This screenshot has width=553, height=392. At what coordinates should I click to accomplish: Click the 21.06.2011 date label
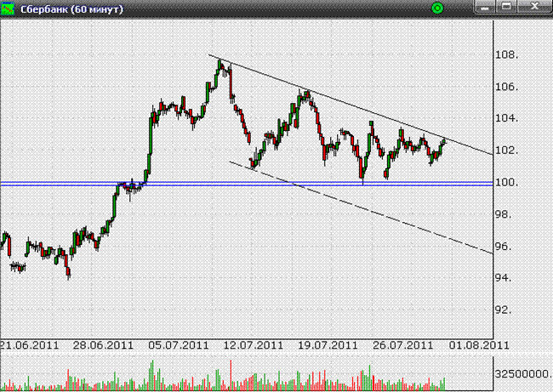[x=29, y=344]
